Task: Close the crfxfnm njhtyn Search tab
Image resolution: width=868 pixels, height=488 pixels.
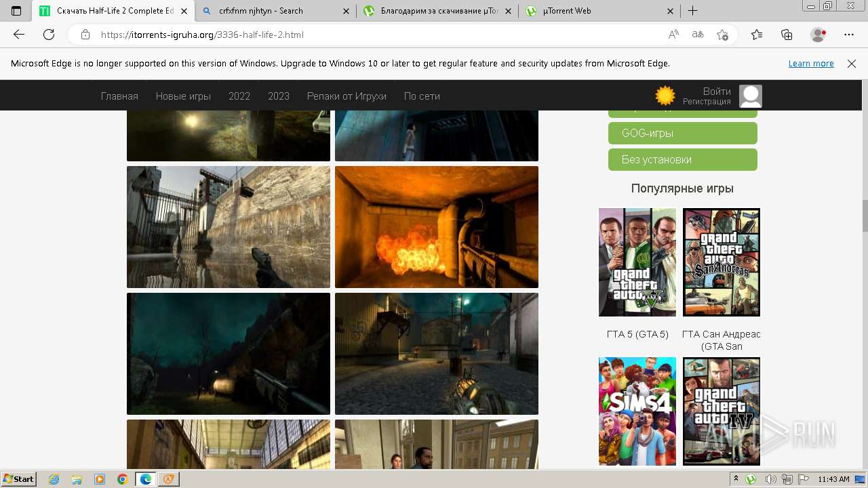Action: 346,11
